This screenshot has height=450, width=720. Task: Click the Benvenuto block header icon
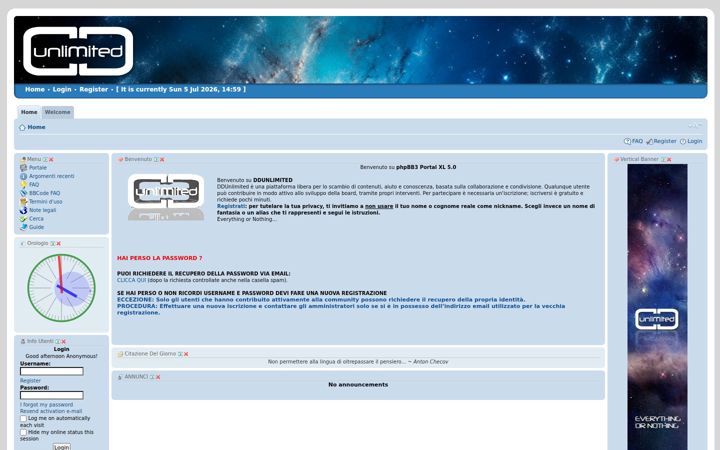pyautogui.click(x=120, y=160)
